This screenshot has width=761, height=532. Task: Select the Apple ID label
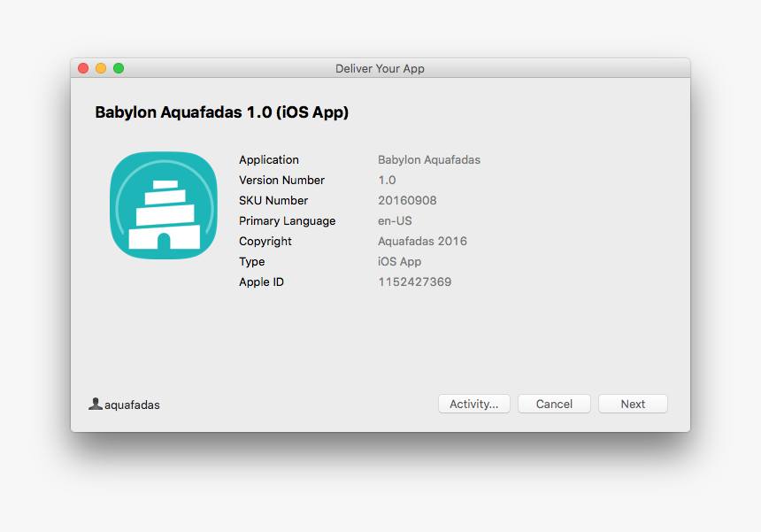tap(261, 281)
